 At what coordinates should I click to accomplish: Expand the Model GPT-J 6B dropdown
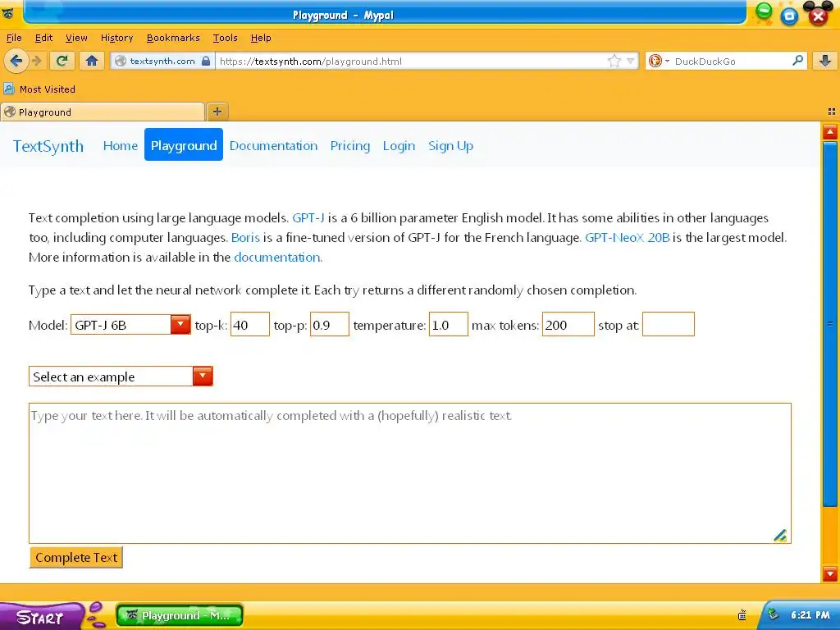tap(130, 325)
